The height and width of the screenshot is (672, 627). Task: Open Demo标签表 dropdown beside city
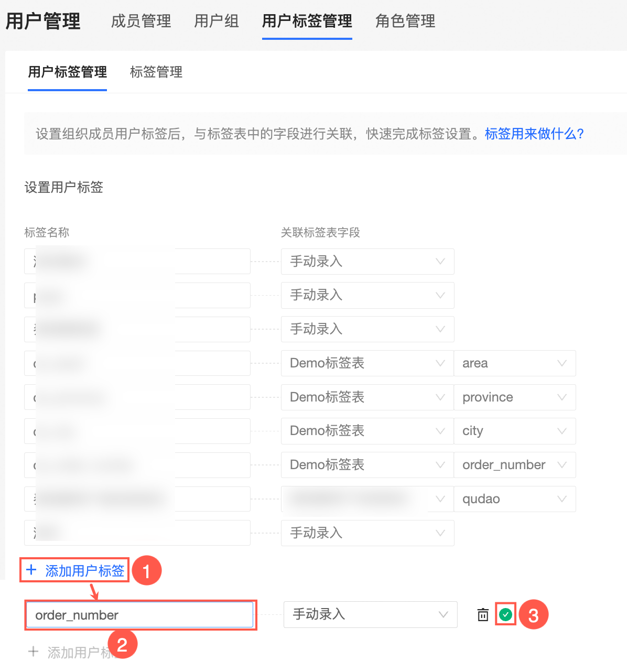(x=367, y=431)
